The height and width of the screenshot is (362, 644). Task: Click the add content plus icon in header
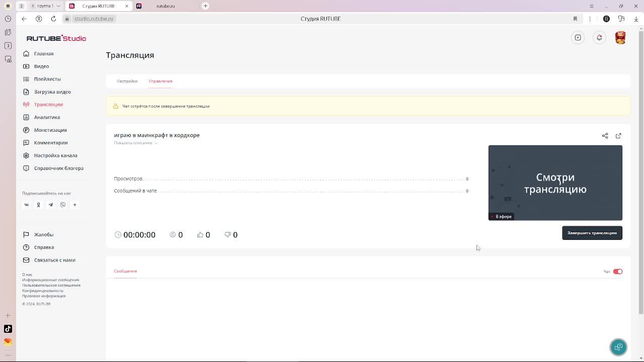coord(578,38)
